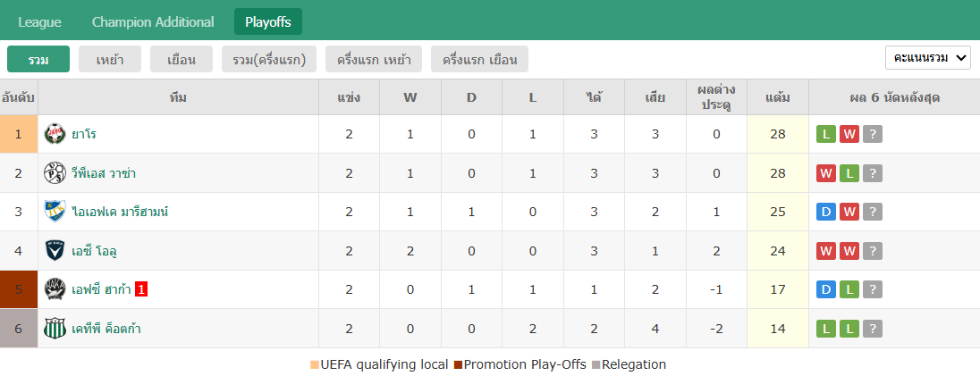Viewport: 980px width, 376px height.
Task: Click the blue D result badge for ไอเอฟเค มารีฮามน์
Action: 826,213
